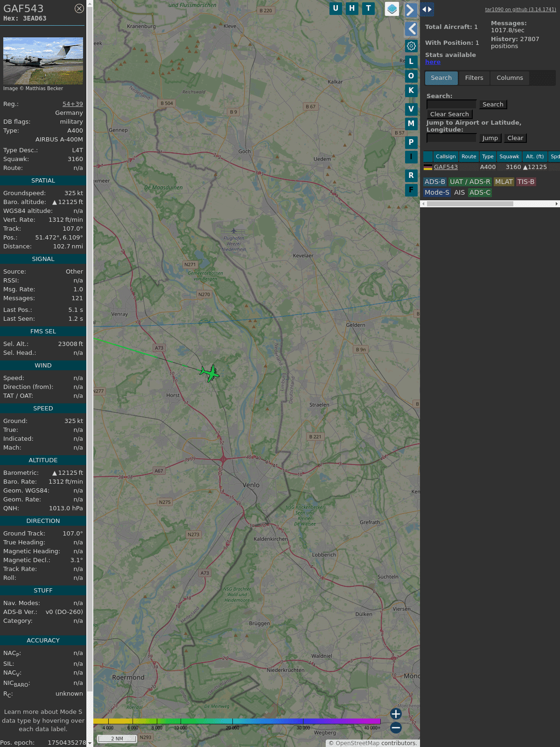Image resolution: width=560 pixels, height=747 pixels.
Task: Focus the Search text field
Action: (x=451, y=105)
